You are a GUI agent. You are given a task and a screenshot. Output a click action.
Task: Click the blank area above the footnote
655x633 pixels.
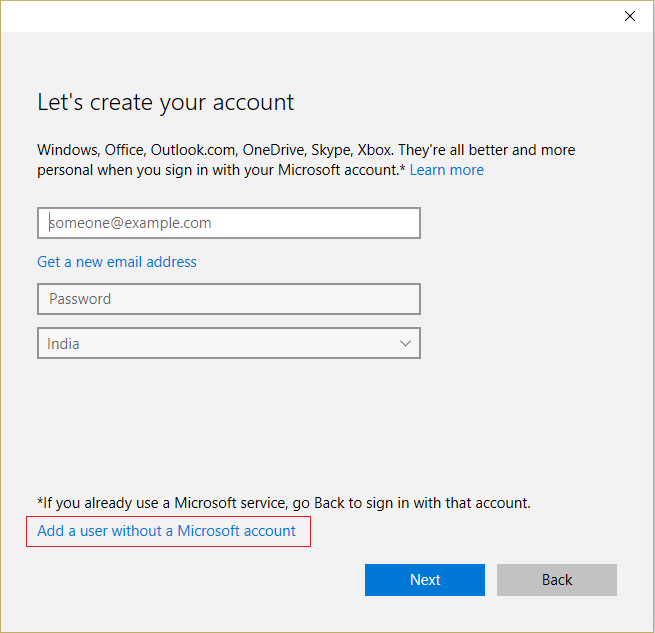coord(300,430)
